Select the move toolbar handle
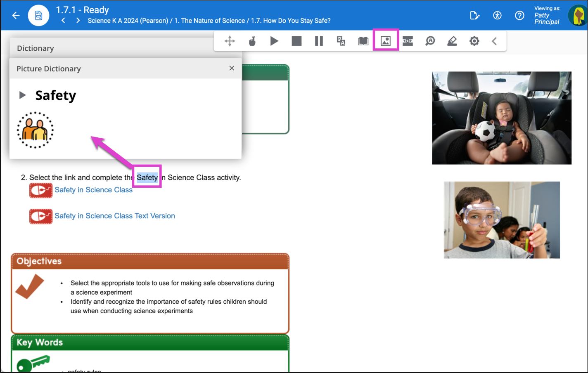588x373 pixels. [x=230, y=41]
